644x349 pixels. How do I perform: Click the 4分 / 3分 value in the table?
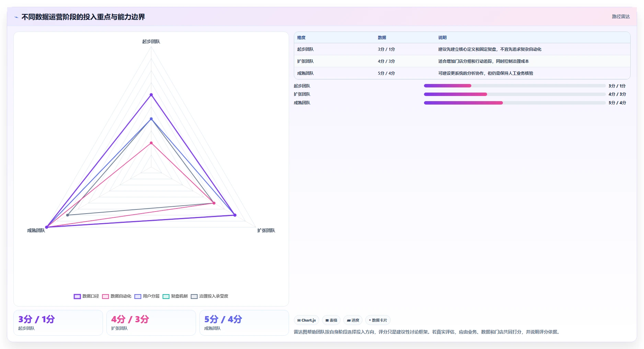click(387, 61)
